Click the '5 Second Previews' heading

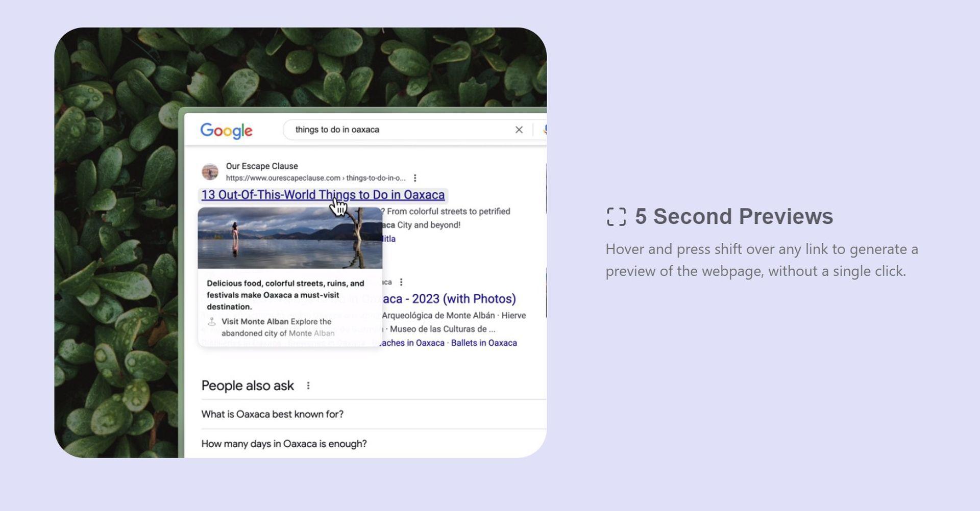click(x=734, y=216)
